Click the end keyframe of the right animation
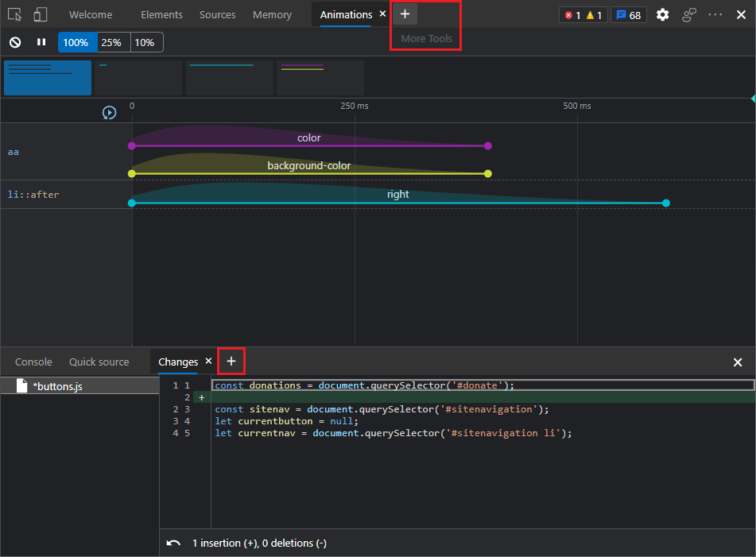 tap(666, 203)
